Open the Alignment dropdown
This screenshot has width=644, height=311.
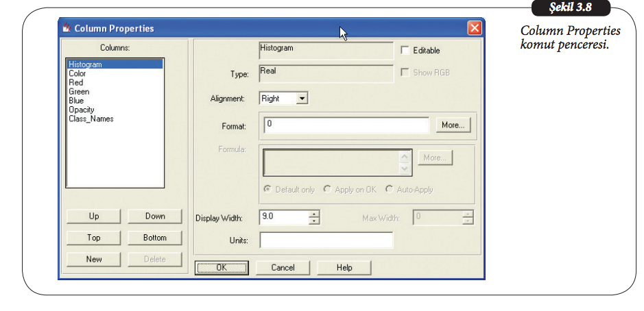point(302,99)
